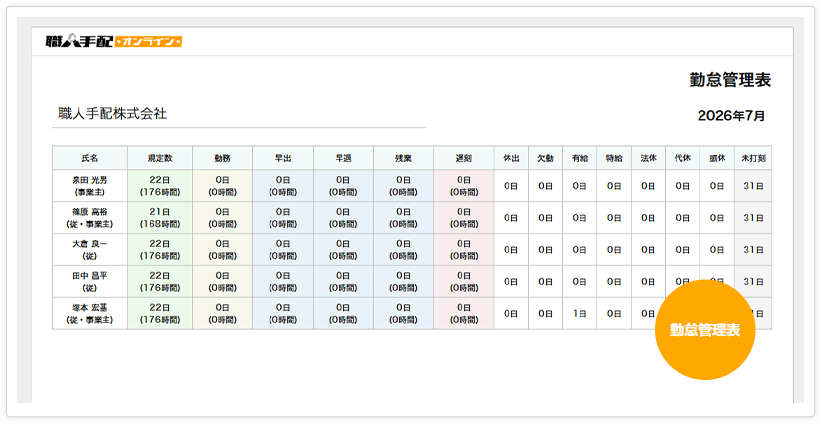Viewport: 822px width, 424px height.
Task: Click the 規定数 column header
Action: coord(160,158)
